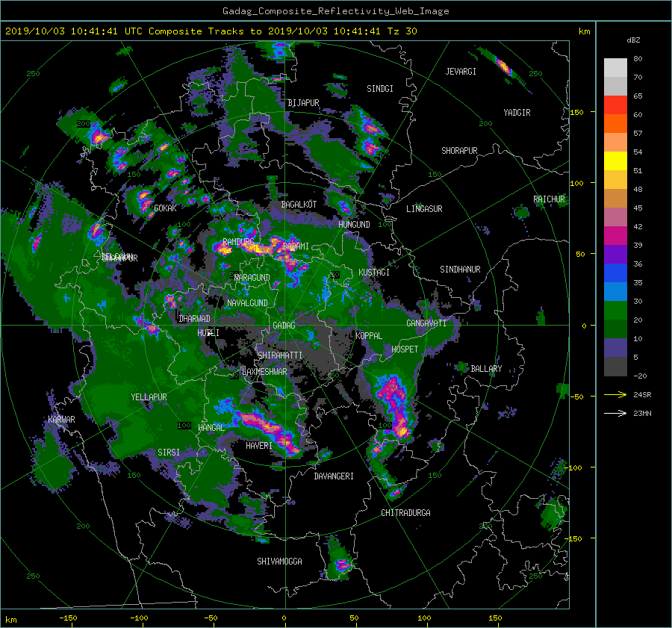Click the yellow 54 dBZ legend swatch
This screenshot has height=628, width=672.
click(x=615, y=161)
